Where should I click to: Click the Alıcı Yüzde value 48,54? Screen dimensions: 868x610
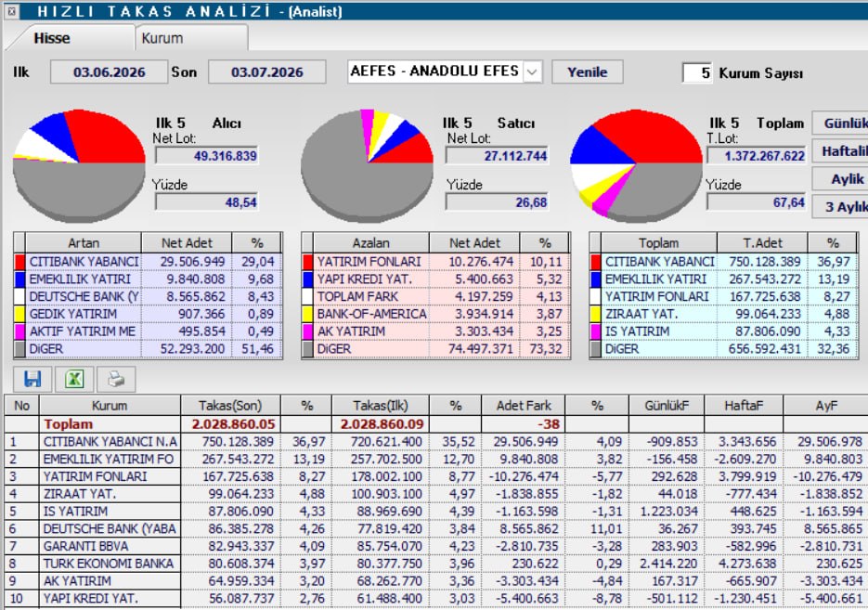point(206,202)
